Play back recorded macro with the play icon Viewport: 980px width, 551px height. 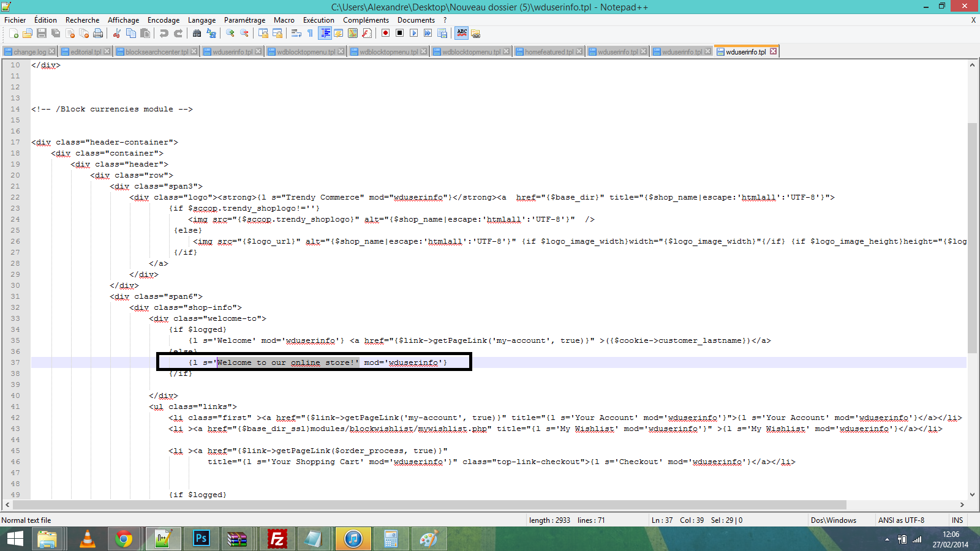click(413, 33)
